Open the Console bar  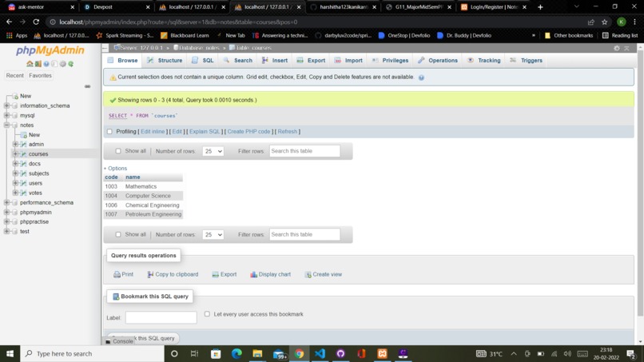click(x=119, y=341)
